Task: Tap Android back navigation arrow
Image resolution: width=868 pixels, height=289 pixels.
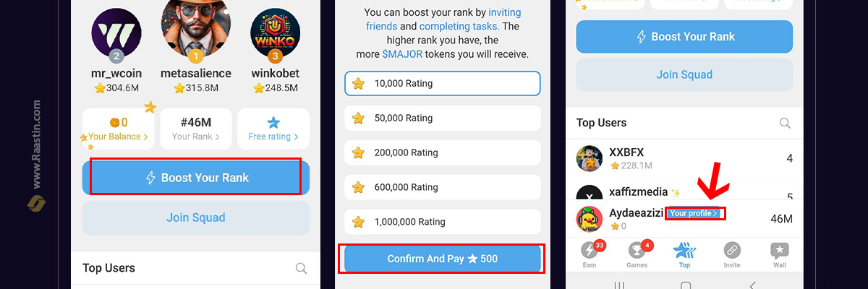Action: [752, 285]
